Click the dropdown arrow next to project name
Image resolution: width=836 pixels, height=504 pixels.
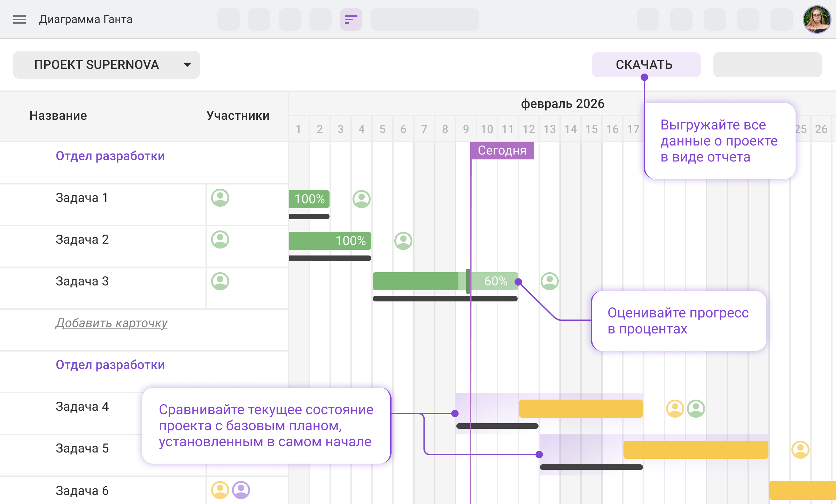pos(187,65)
